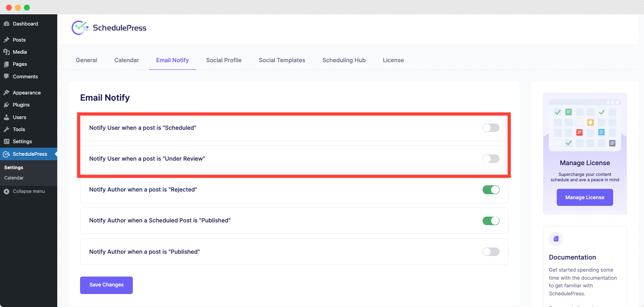The height and width of the screenshot is (307, 644).
Task: Click the Documentation card icon
Action: [556, 239]
